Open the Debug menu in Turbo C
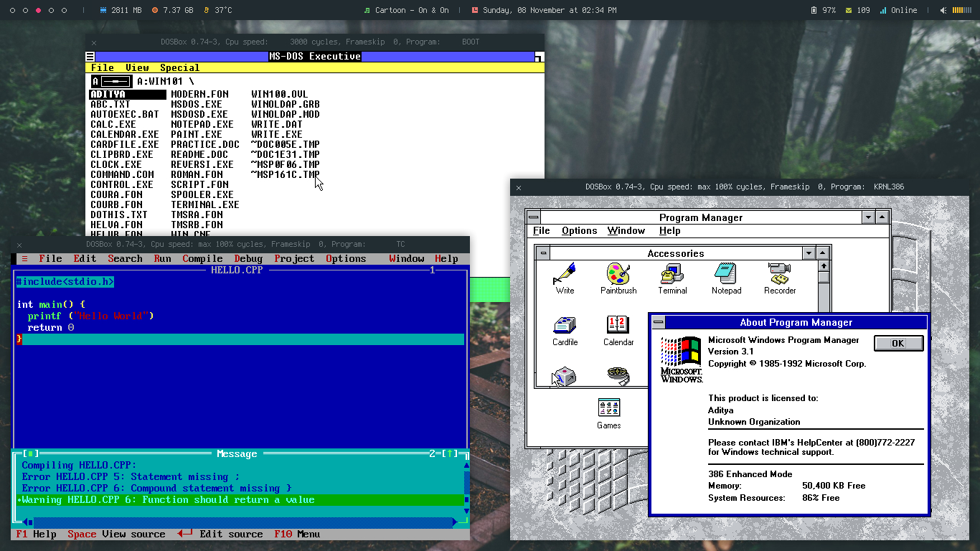Screen dimensions: 980x551 coord(248,259)
